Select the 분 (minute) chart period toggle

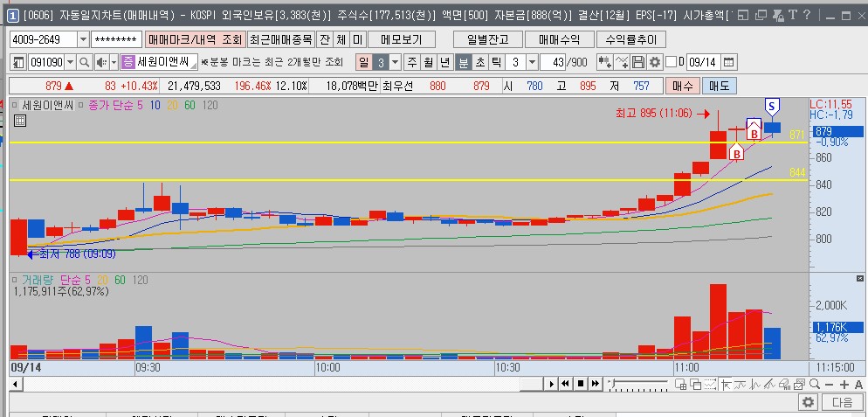[x=463, y=62]
